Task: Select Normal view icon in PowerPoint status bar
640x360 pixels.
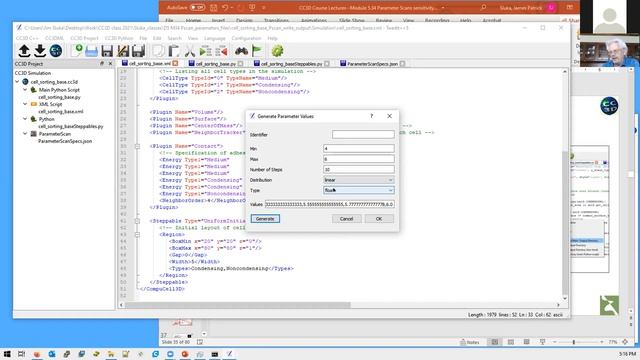Action: tap(495, 342)
